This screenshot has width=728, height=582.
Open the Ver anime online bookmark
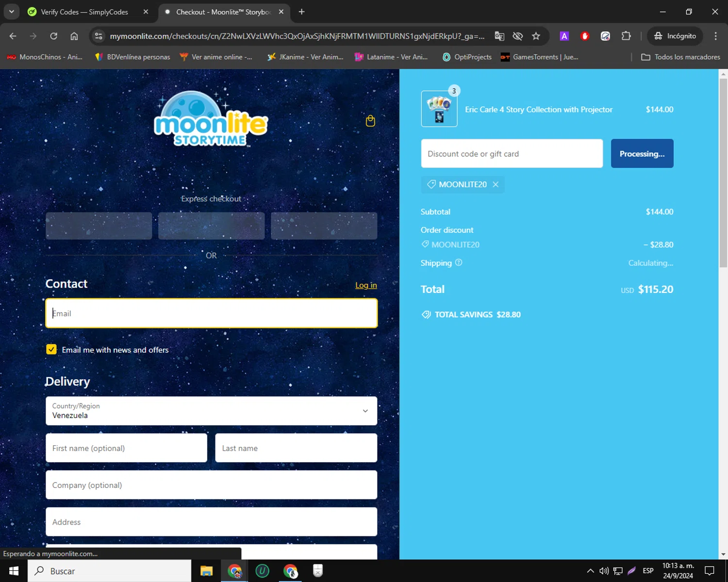(x=216, y=57)
